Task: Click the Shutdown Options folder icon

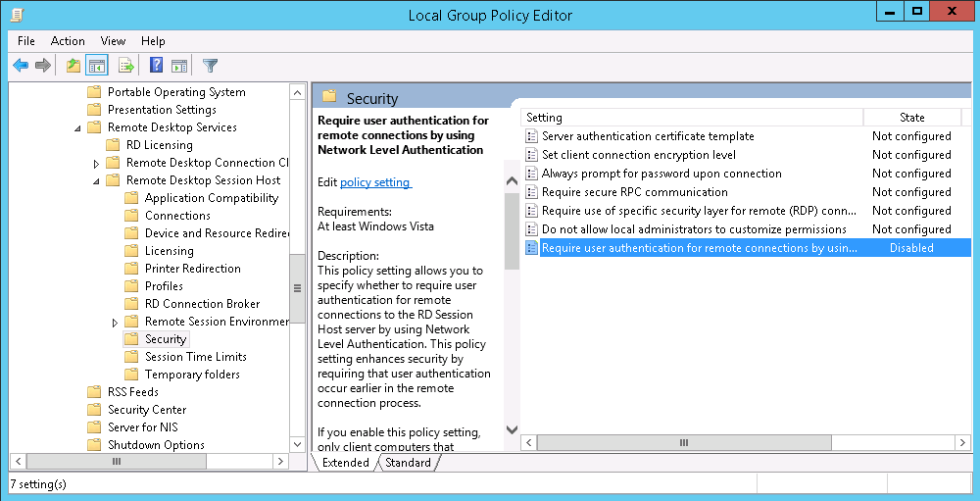Action: 94,445
